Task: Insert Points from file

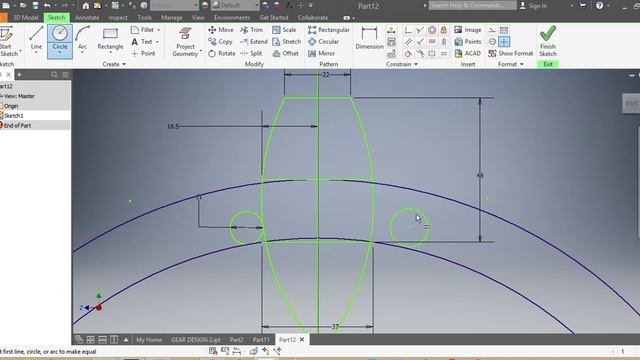Action: (x=468, y=42)
